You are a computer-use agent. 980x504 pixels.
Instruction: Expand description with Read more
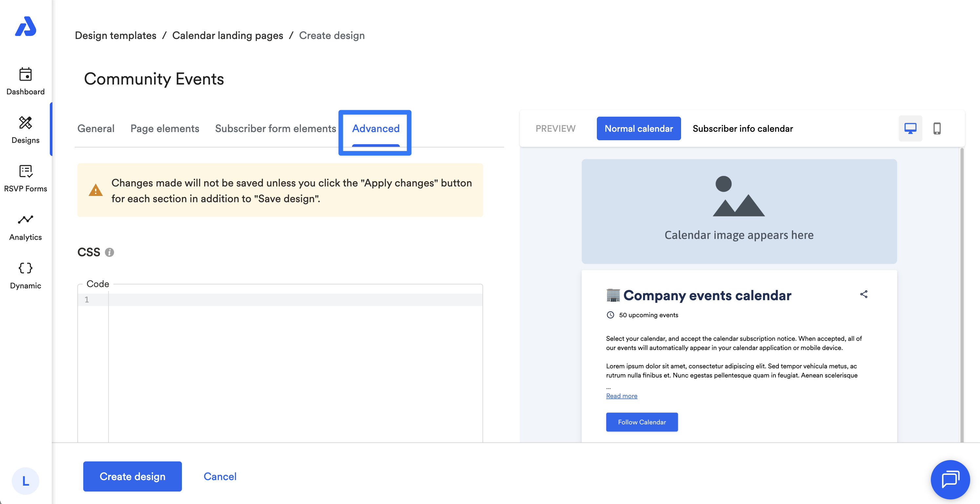[621, 396]
